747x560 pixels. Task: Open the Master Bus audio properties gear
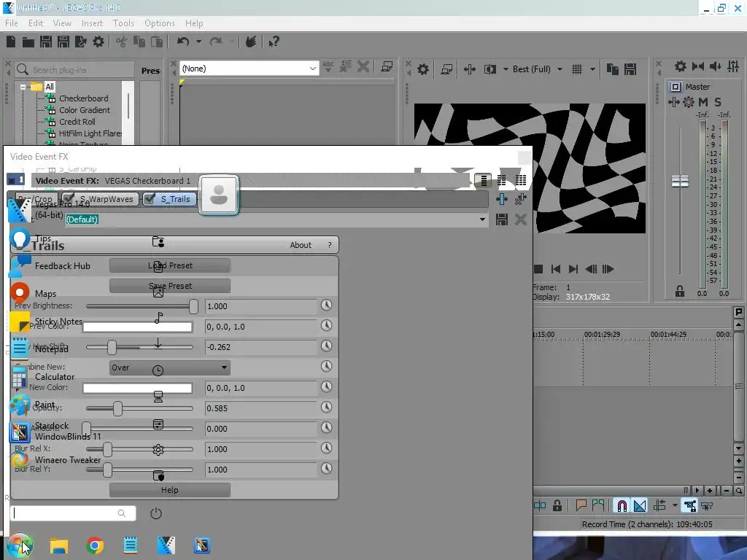pos(681,66)
